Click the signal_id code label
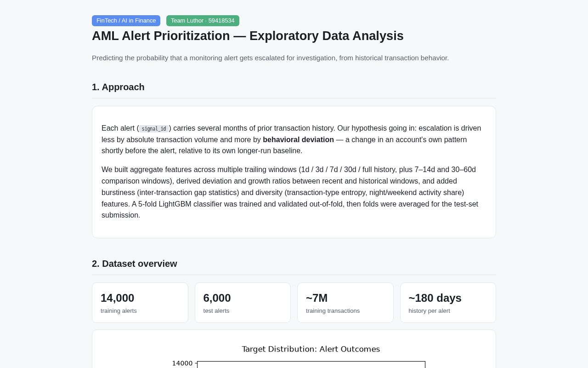Image resolution: width=588 pixels, height=368 pixels. click(x=154, y=129)
